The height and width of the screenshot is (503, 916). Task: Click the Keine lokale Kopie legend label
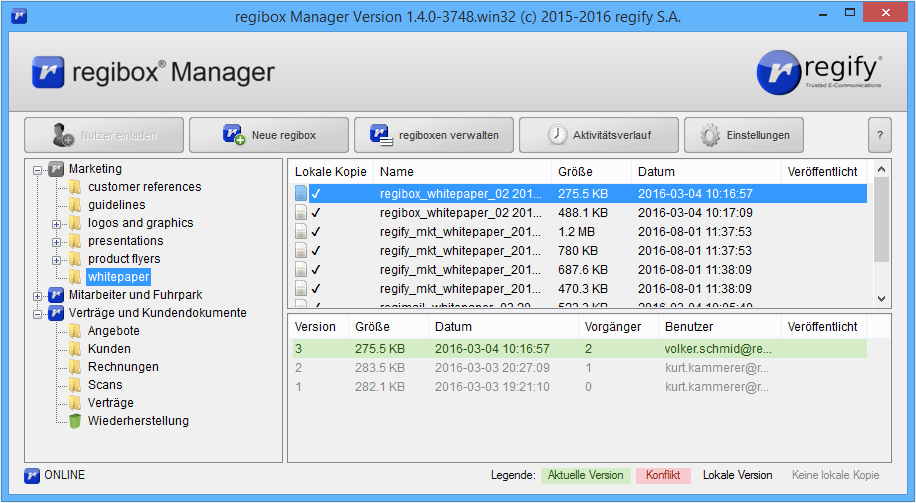(x=835, y=476)
